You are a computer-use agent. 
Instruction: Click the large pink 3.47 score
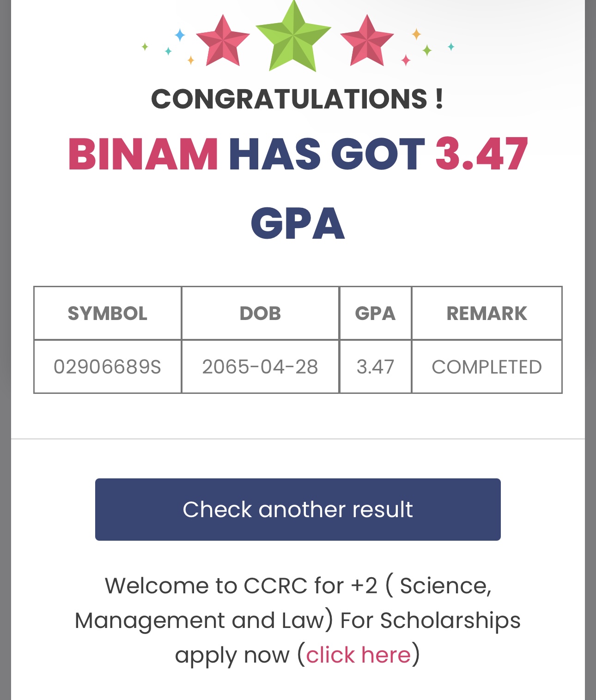pos(481,154)
